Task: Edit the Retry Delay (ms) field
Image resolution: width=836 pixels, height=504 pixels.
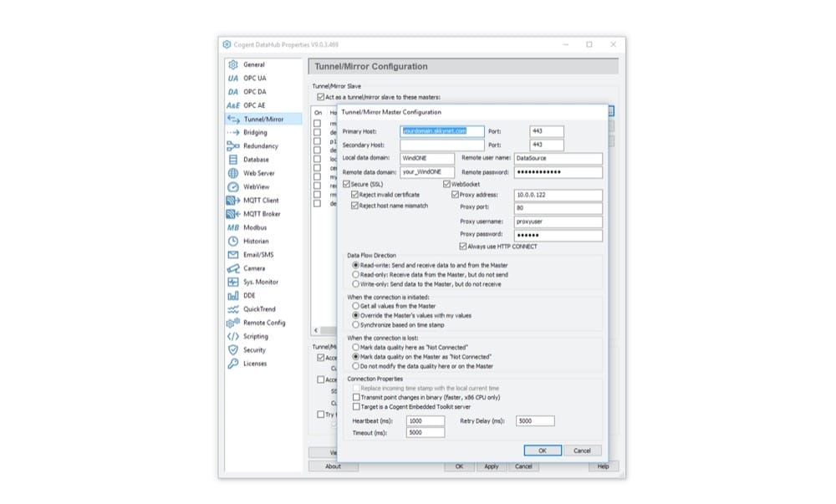Action: pyautogui.click(x=535, y=421)
